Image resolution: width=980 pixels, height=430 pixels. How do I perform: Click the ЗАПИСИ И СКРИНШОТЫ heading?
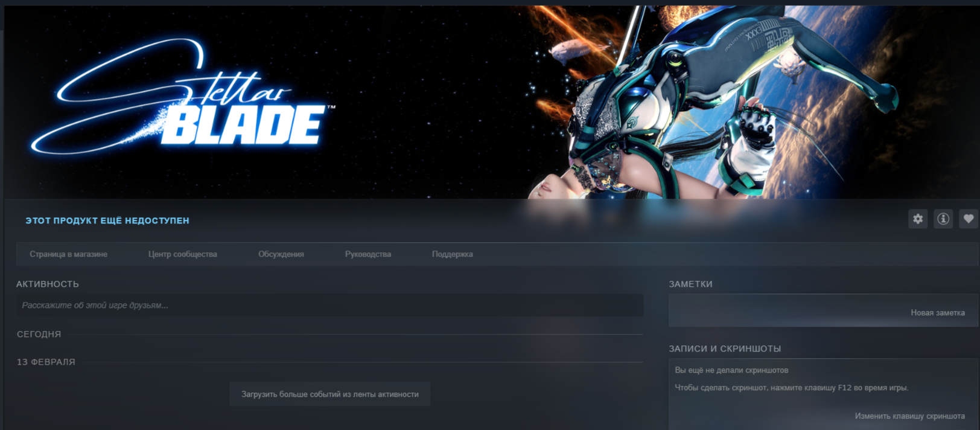click(725, 348)
